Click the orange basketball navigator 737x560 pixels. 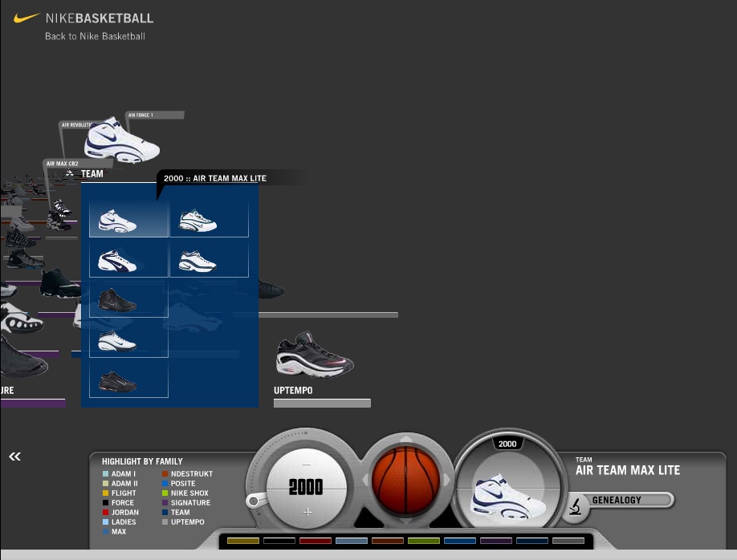coord(405,480)
